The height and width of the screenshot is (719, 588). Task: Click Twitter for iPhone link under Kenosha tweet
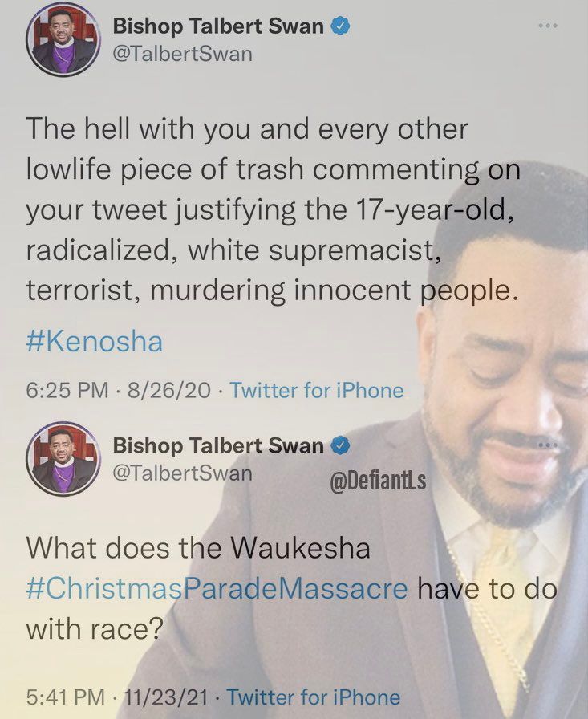(316, 391)
